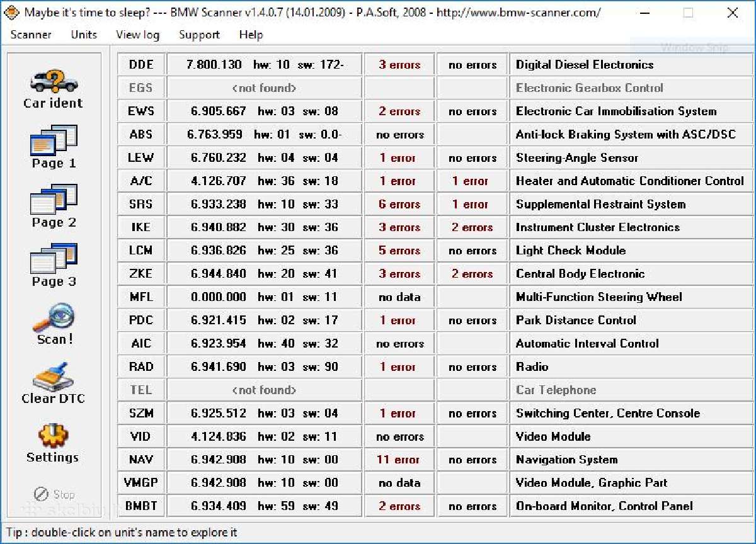Image resolution: width=756 pixels, height=544 pixels.
Task: Click '2 errors' in the BMBT row
Action: pyautogui.click(x=399, y=506)
